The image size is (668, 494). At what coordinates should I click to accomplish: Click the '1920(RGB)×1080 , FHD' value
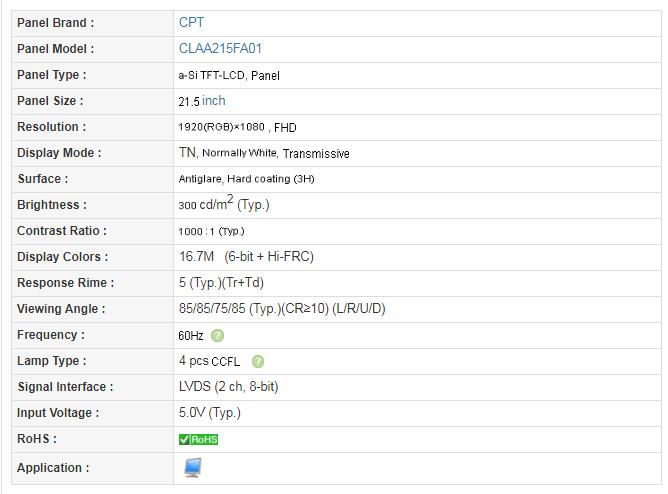[x=237, y=127]
